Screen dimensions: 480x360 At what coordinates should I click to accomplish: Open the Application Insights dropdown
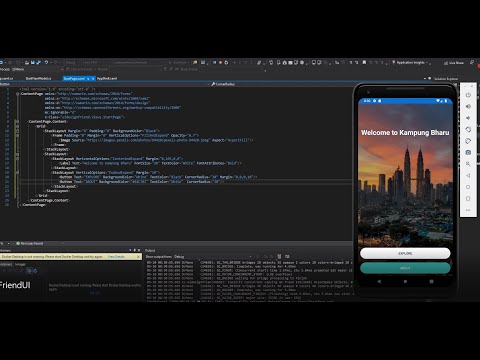coord(411,62)
